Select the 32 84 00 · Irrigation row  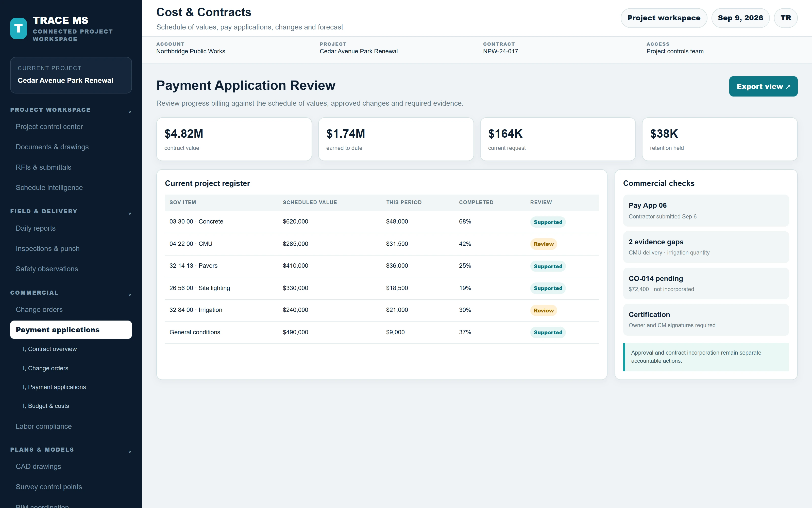381,310
